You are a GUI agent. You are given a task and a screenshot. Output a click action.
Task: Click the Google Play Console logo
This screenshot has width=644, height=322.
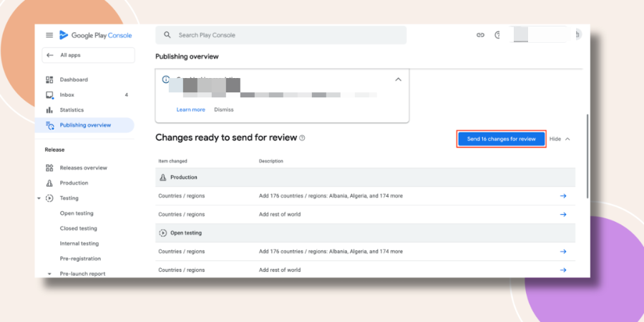pos(96,35)
